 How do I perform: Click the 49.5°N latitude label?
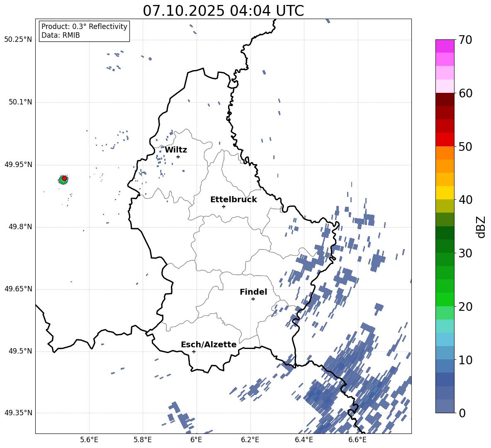click(20, 351)
